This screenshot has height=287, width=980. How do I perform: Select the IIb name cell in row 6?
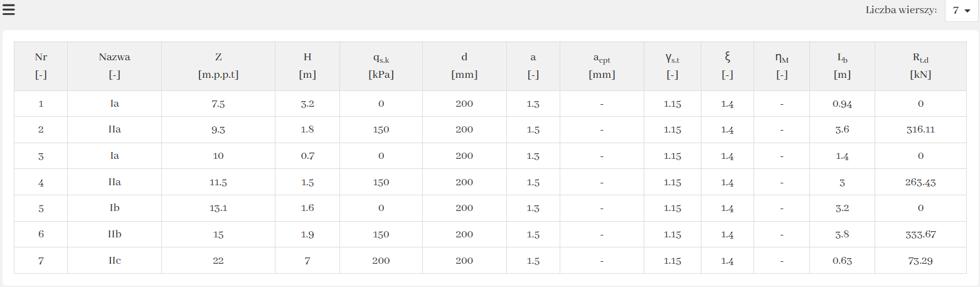tap(114, 234)
